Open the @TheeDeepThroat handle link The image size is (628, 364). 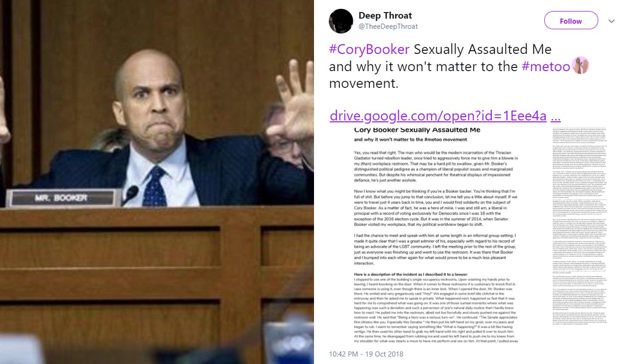(x=388, y=26)
